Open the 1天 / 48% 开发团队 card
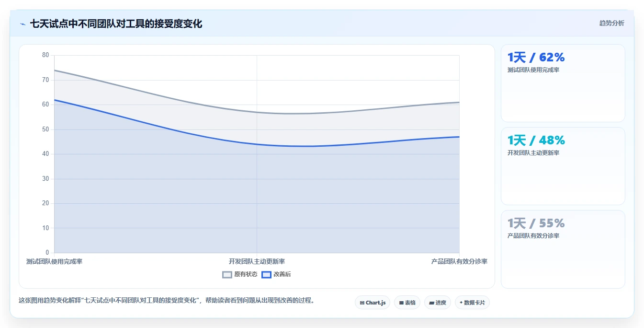Image resolution: width=644 pixels, height=328 pixels. pos(563,166)
